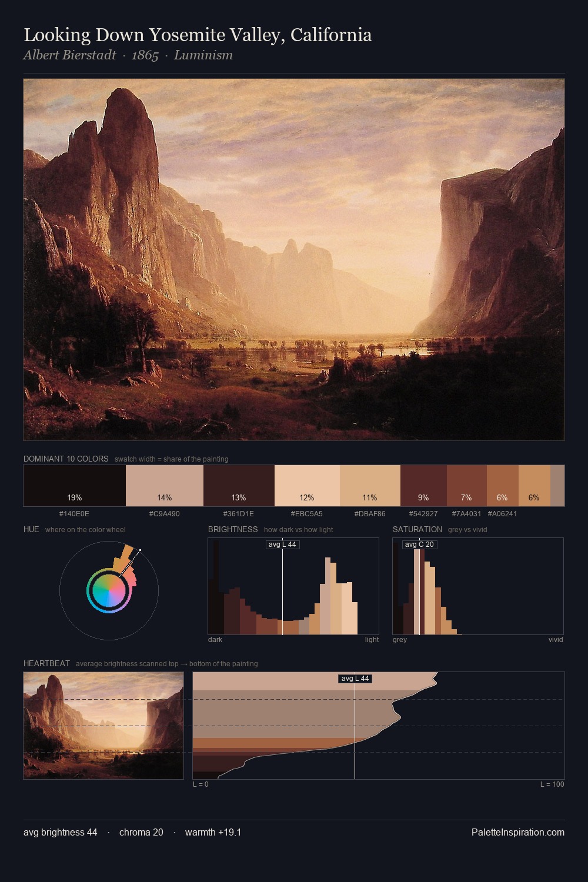Click "warmth +19.1" in the footer
Image resolution: width=588 pixels, height=882 pixels.
coord(213,832)
